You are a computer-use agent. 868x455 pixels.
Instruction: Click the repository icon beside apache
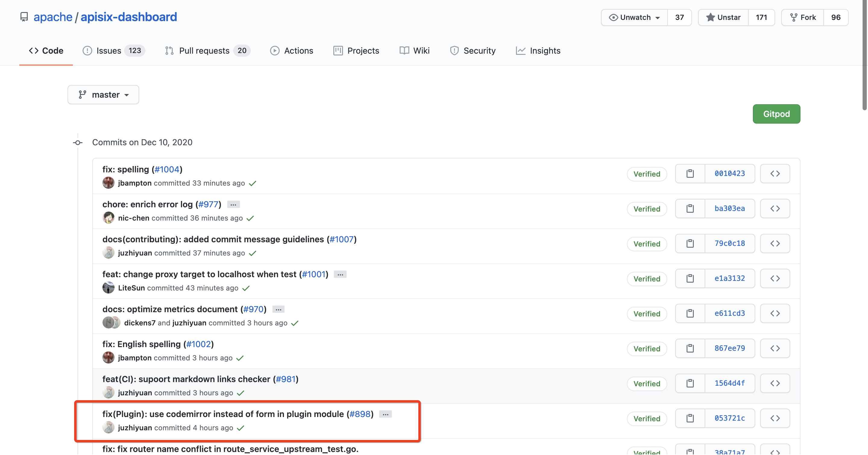[x=24, y=17]
